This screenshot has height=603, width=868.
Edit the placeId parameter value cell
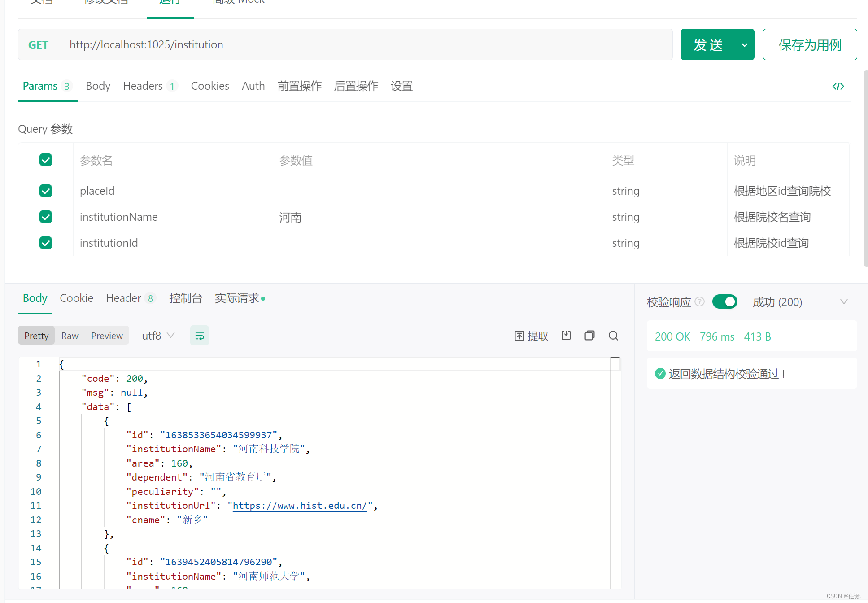[x=439, y=191]
